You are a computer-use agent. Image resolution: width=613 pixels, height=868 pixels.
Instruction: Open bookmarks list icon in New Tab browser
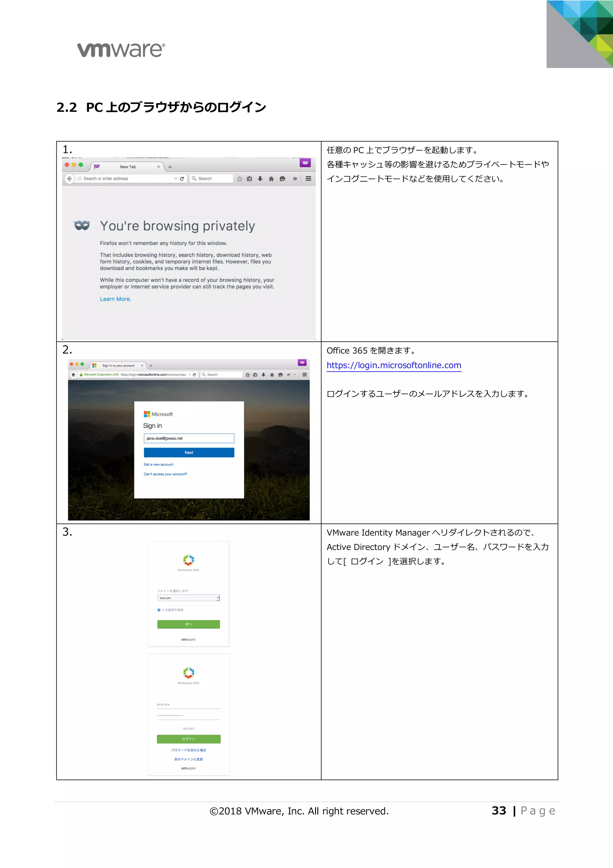[249, 179]
